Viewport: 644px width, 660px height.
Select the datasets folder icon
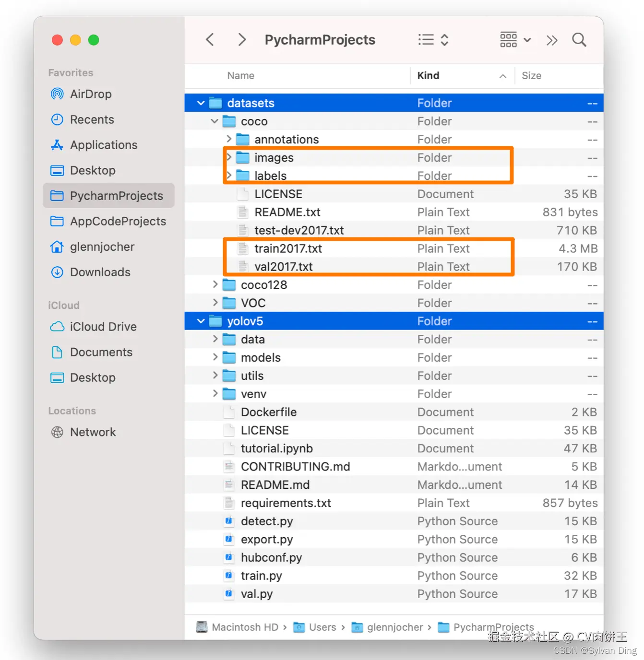point(216,103)
